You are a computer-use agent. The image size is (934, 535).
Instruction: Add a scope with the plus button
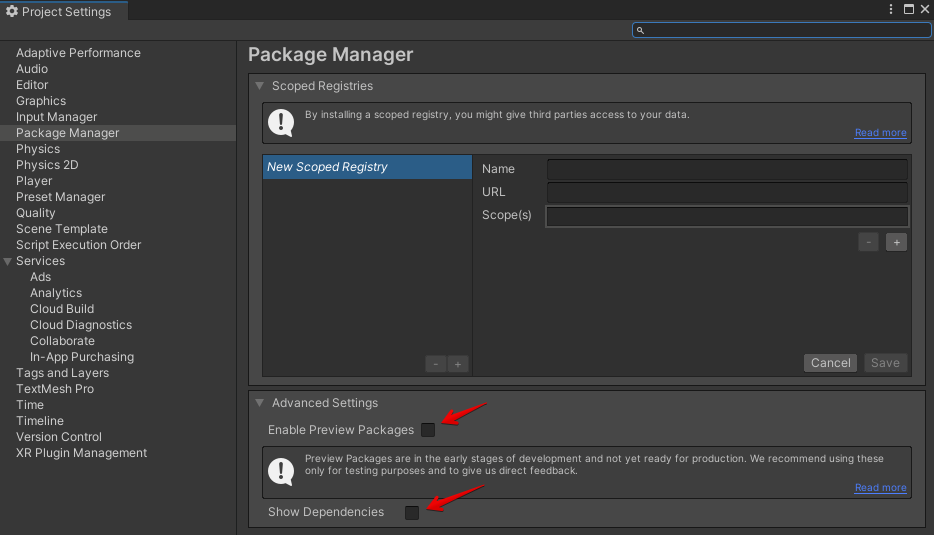point(896,242)
